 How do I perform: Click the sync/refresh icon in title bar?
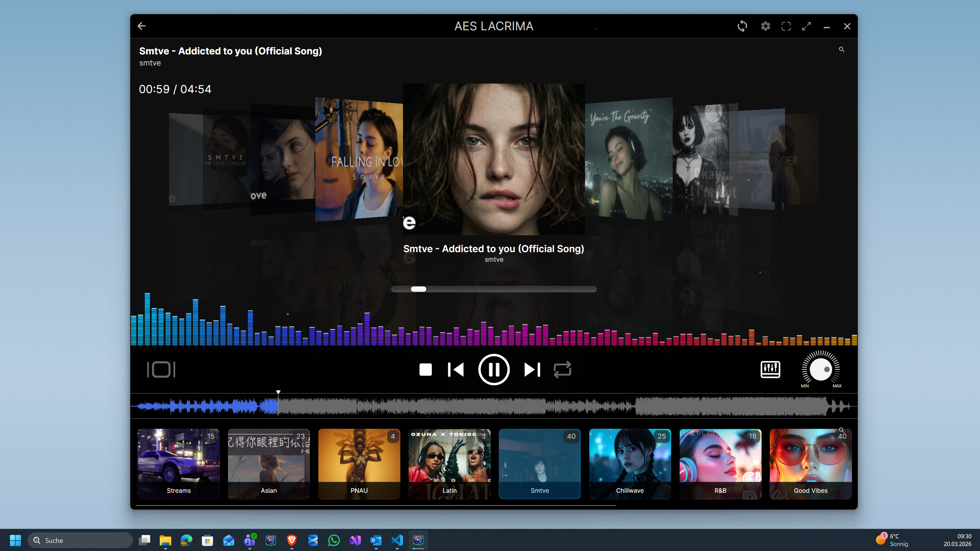[x=742, y=26]
